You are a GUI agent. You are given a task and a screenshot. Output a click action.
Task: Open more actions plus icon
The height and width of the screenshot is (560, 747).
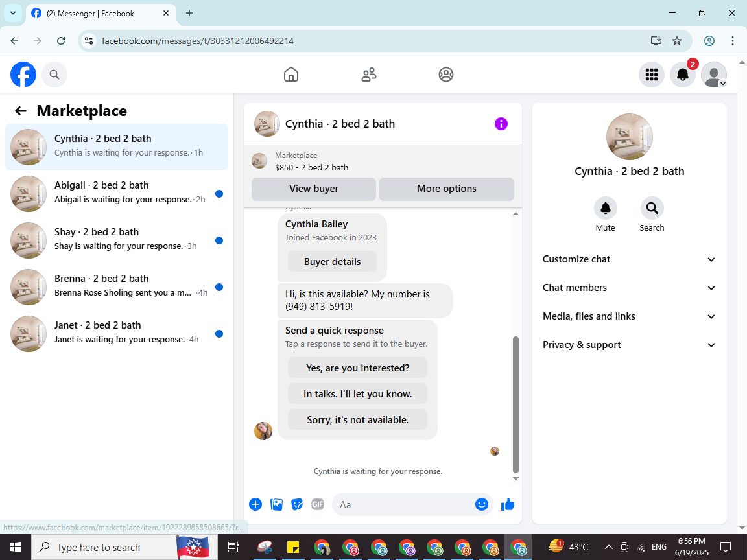255,504
